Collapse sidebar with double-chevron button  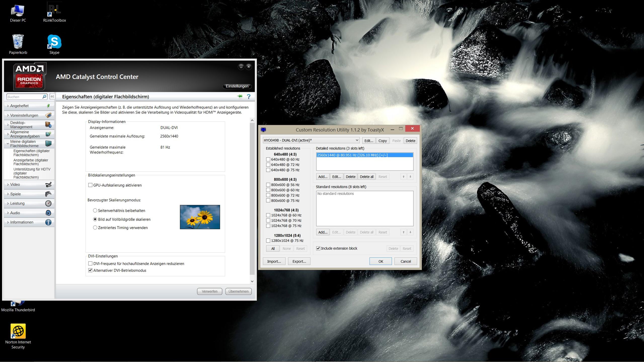[52, 97]
